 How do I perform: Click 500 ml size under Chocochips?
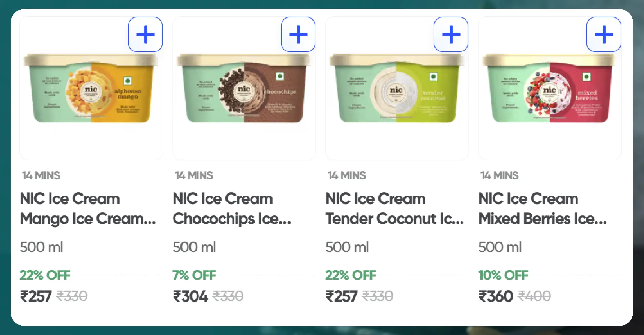tap(194, 247)
